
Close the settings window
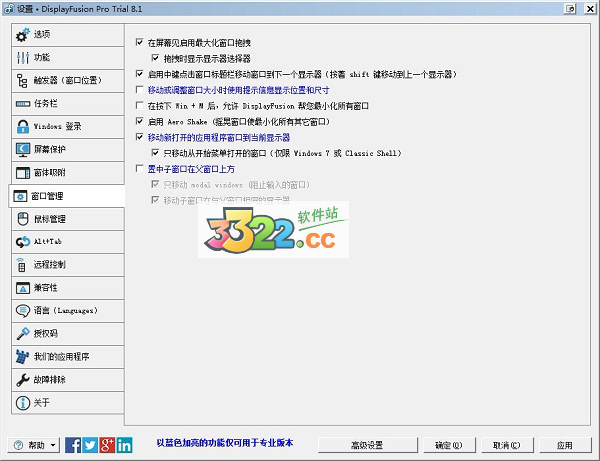point(590,8)
